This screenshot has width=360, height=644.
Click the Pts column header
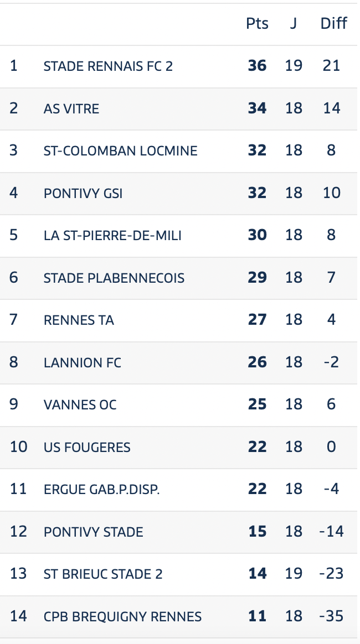click(x=257, y=23)
